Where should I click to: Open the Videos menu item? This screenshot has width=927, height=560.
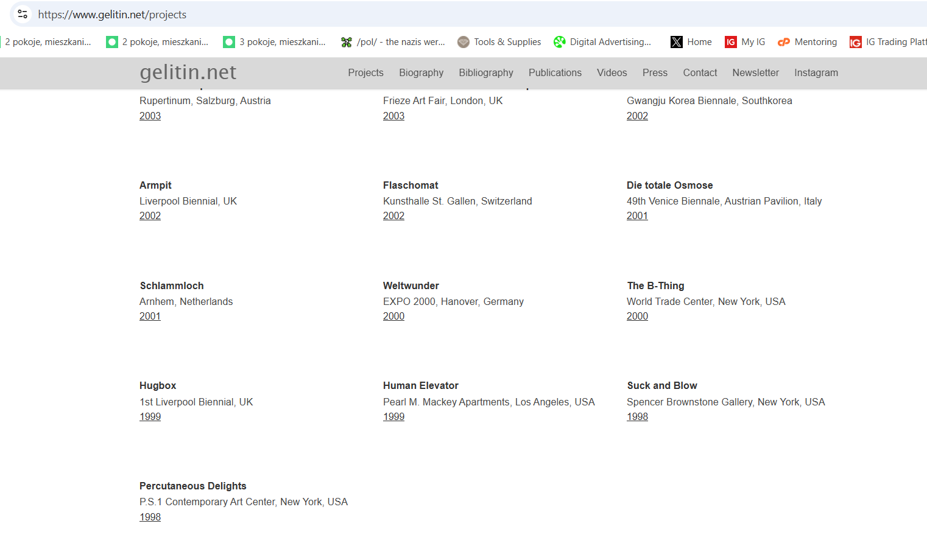pos(612,72)
